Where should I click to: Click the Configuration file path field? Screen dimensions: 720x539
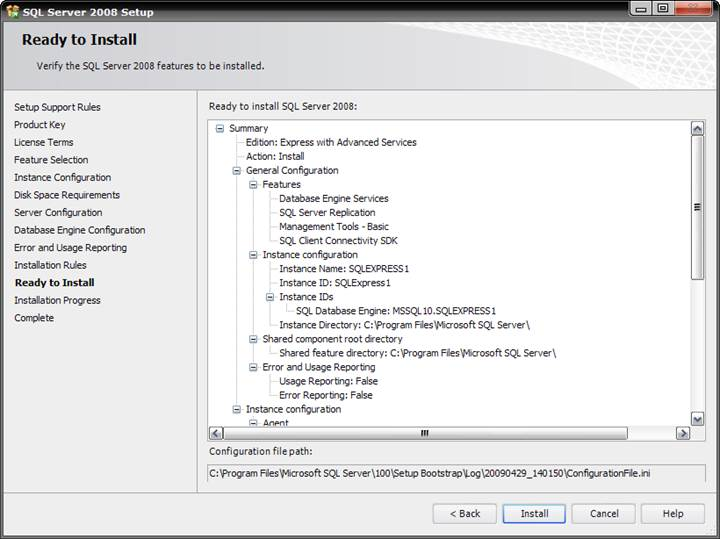(456, 473)
